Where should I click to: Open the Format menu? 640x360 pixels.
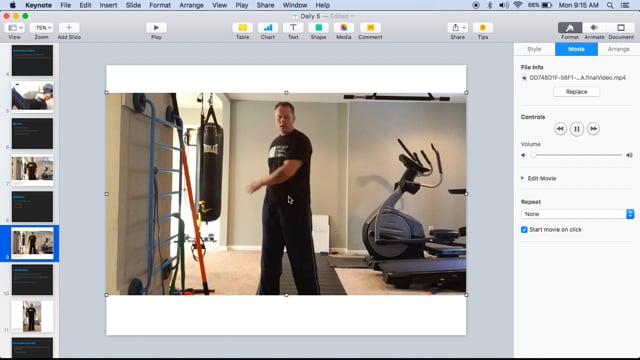pos(160,5)
